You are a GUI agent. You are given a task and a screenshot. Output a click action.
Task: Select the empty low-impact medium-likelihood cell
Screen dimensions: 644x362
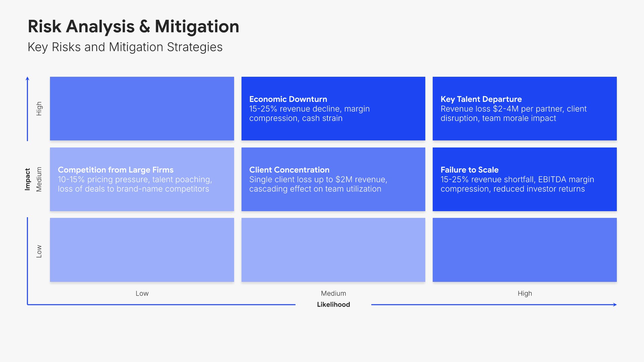pyautogui.click(x=333, y=250)
